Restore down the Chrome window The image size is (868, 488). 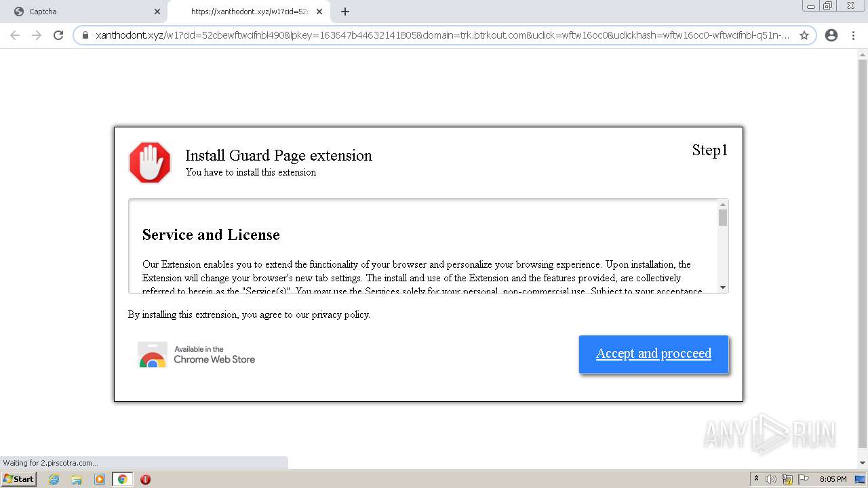pos(829,6)
